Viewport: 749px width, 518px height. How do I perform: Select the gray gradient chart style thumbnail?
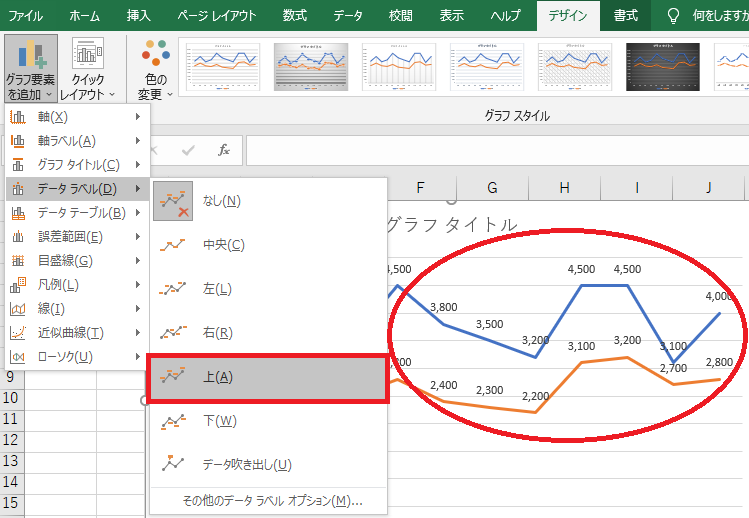pos(311,67)
